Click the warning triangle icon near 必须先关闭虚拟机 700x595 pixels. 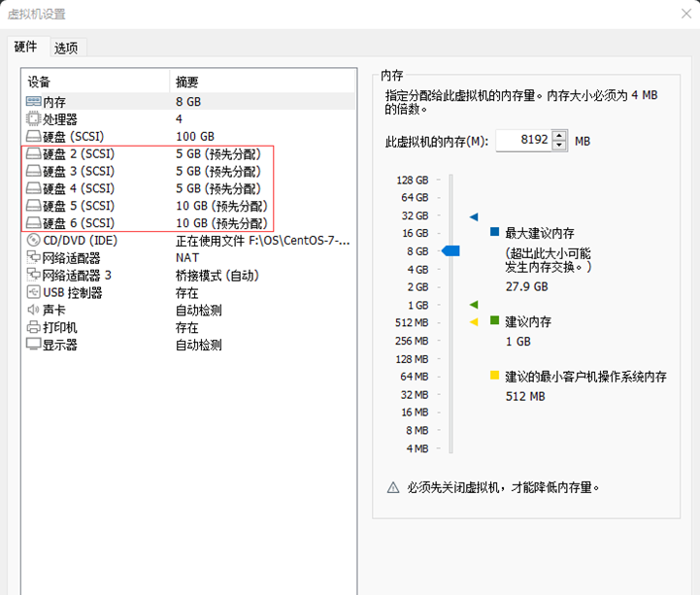tap(393, 487)
